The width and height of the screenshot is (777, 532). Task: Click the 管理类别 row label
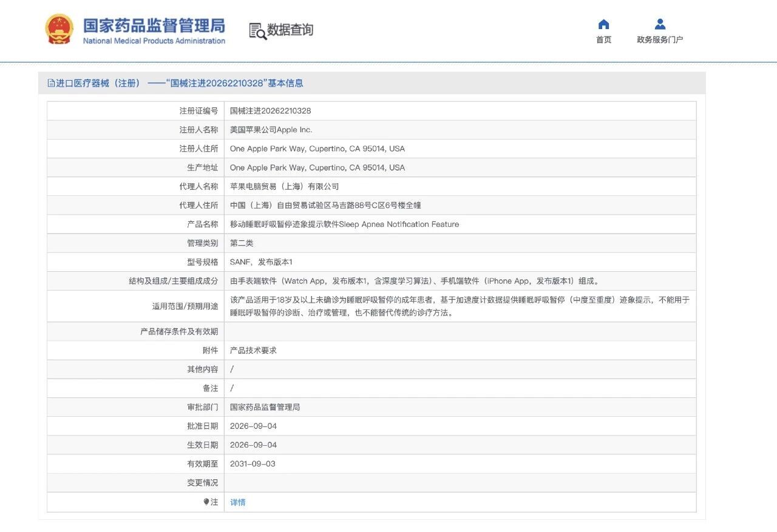click(x=203, y=243)
